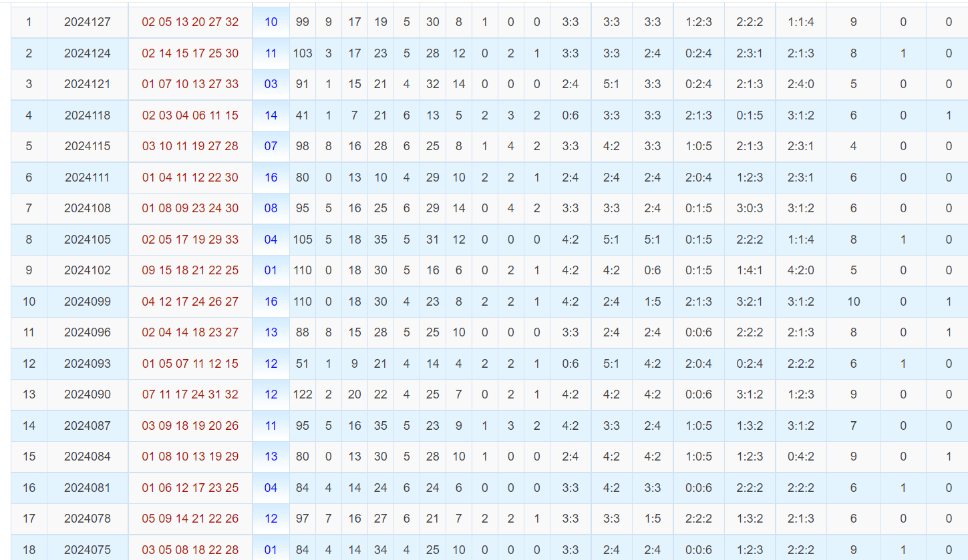Click red numbers 03 10 11 19 27 28
Screen dimensions: 968x560
(x=190, y=146)
